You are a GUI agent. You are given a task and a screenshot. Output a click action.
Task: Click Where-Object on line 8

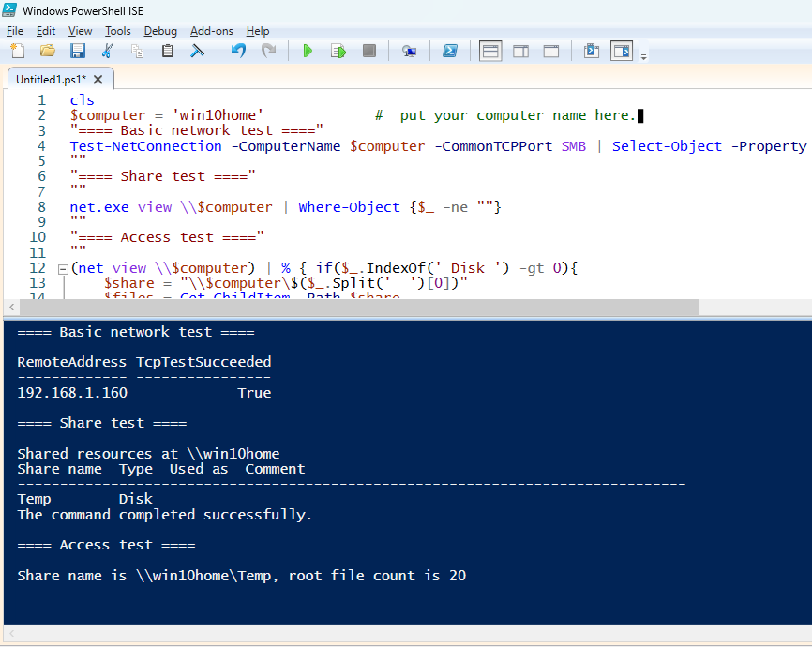tap(349, 207)
